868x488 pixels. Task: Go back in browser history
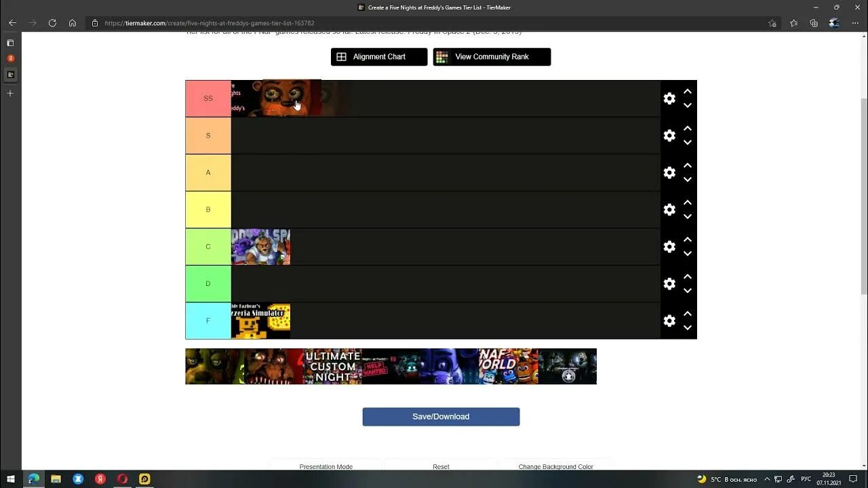12,23
